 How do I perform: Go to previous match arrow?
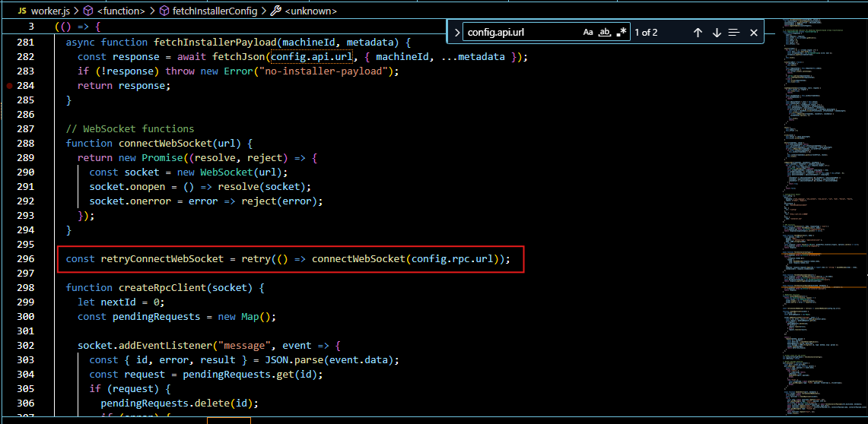(x=698, y=33)
